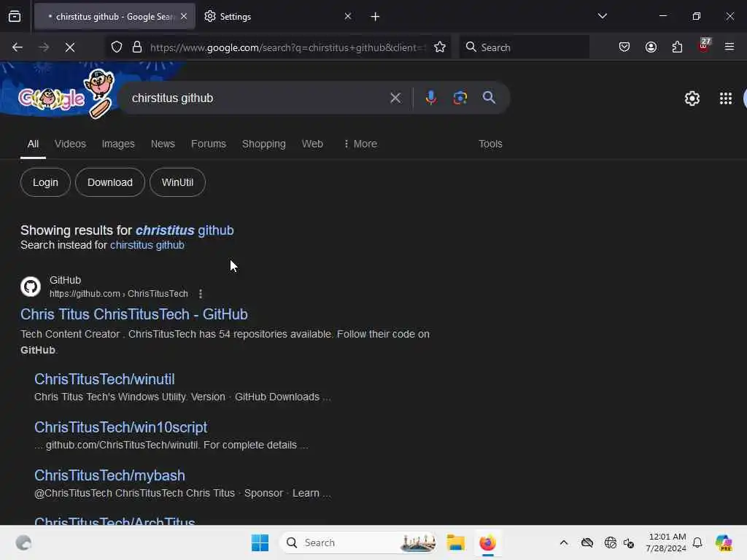Select the All results tab
The width and height of the screenshot is (747, 560).
point(33,144)
